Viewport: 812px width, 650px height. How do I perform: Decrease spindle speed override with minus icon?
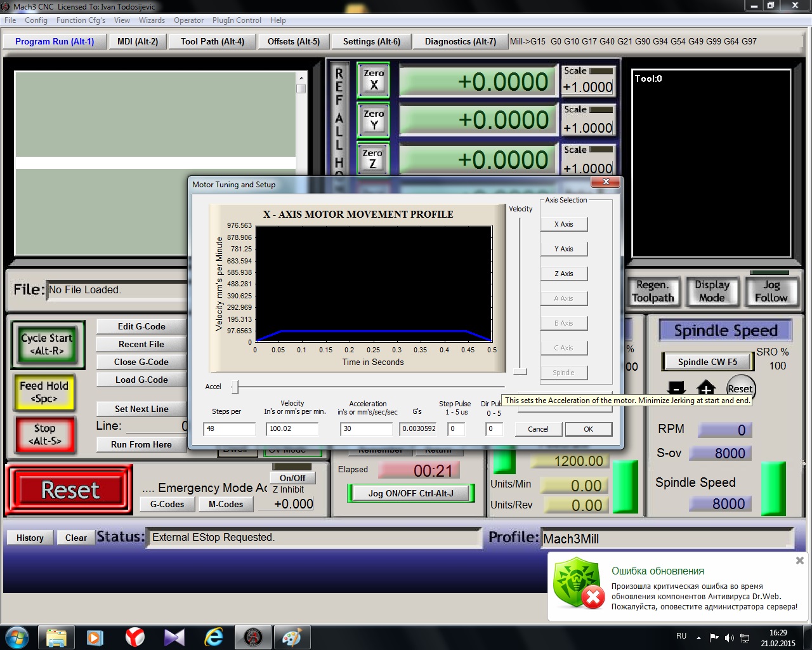click(x=676, y=388)
